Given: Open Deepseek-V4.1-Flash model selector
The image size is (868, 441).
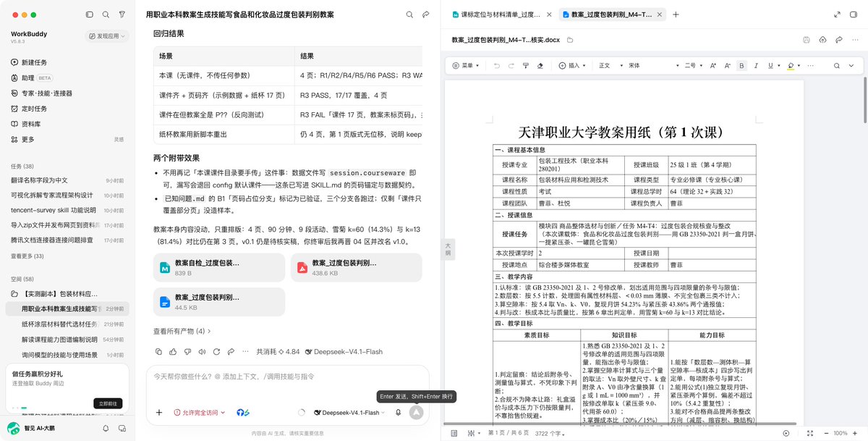Looking at the screenshot, I should [x=350, y=413].
